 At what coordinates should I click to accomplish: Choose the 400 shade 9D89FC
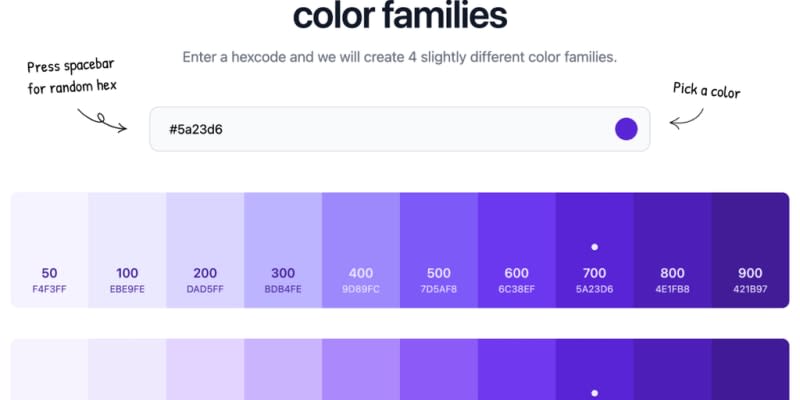click(x=361, y=250)
